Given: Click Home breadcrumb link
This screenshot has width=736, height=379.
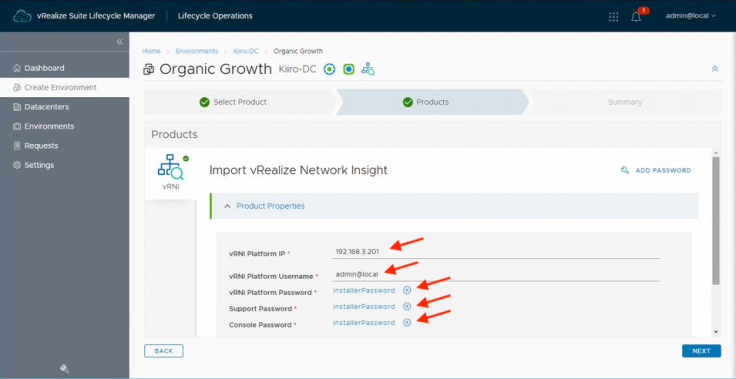Looking at the screenshot, I should pyautogui.click(x=151, y=51).
